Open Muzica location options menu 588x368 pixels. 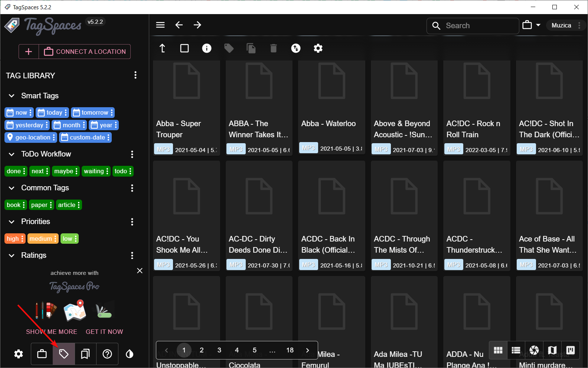tap(579, 25)
